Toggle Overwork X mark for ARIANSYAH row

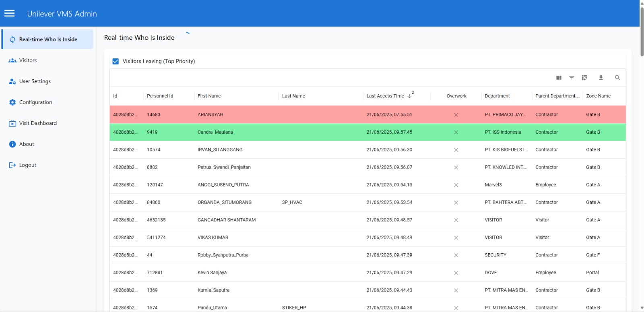[x=456, y=115]
